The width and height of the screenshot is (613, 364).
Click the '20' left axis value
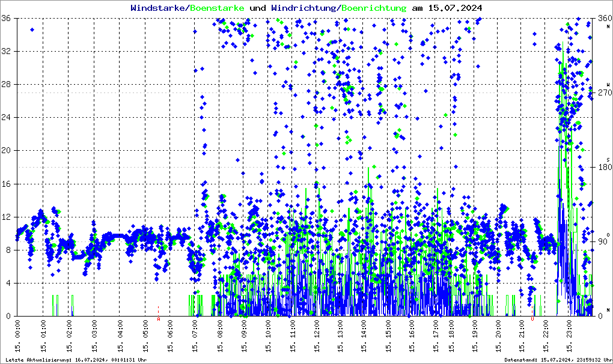(x=9, y=150)
